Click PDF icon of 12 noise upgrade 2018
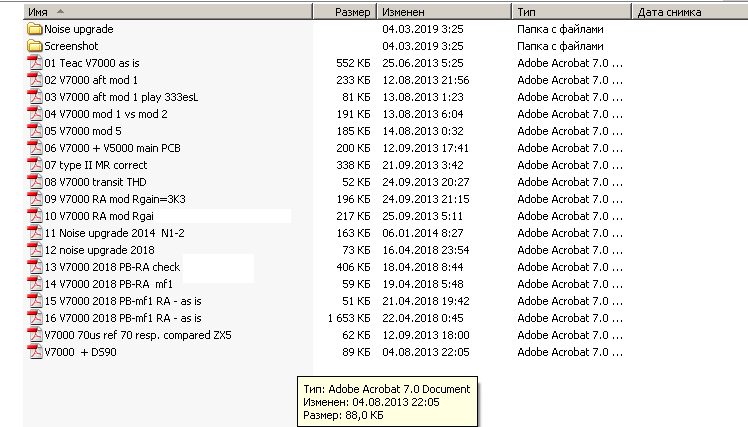This screenshot has width=748, height=427. coord(34,250)
